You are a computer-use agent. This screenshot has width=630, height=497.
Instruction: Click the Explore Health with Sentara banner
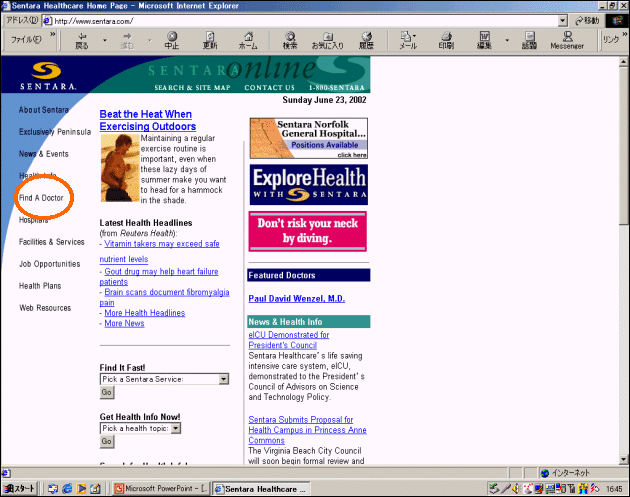(x=308, y=184)
